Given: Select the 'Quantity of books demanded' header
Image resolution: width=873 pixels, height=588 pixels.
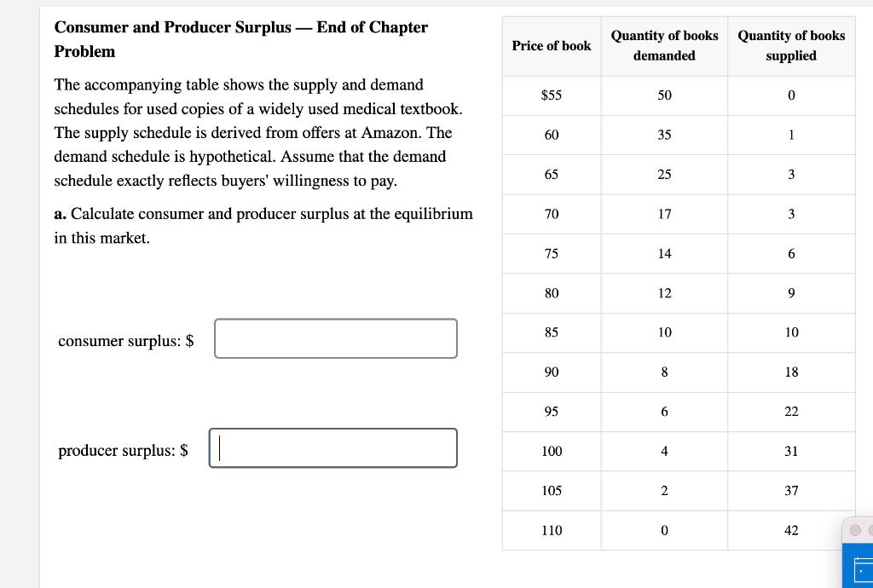Looking at the screenshot, I should click(x=664, y=46).
